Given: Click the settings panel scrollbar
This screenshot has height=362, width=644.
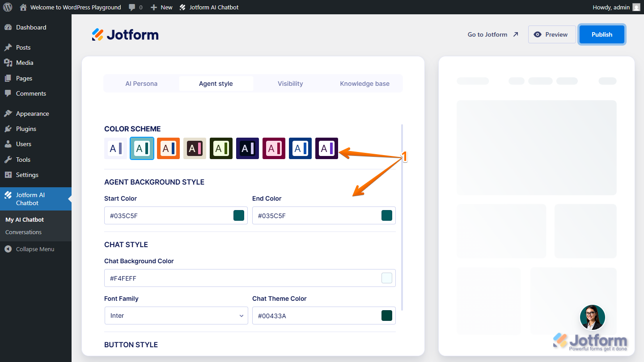Looking at the screenshot, I should (x=402, y=217).
